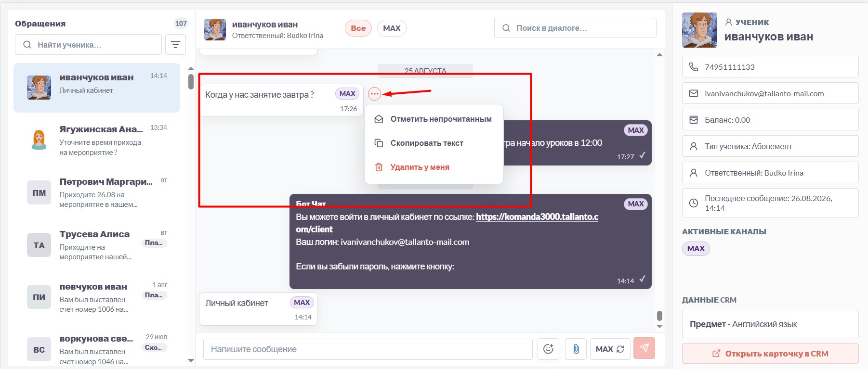
Task: Click the email field ivanivanchukov@tallanto-mail.com
Action: pos(770,93)
